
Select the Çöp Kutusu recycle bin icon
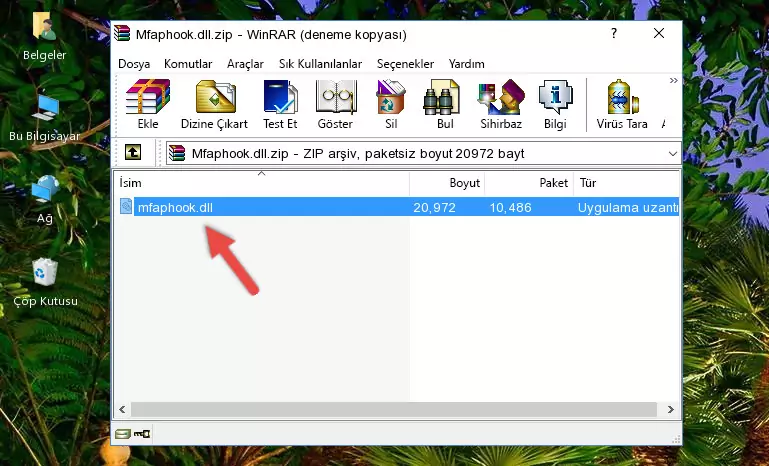pyautogui.click(x=45, y=283)
